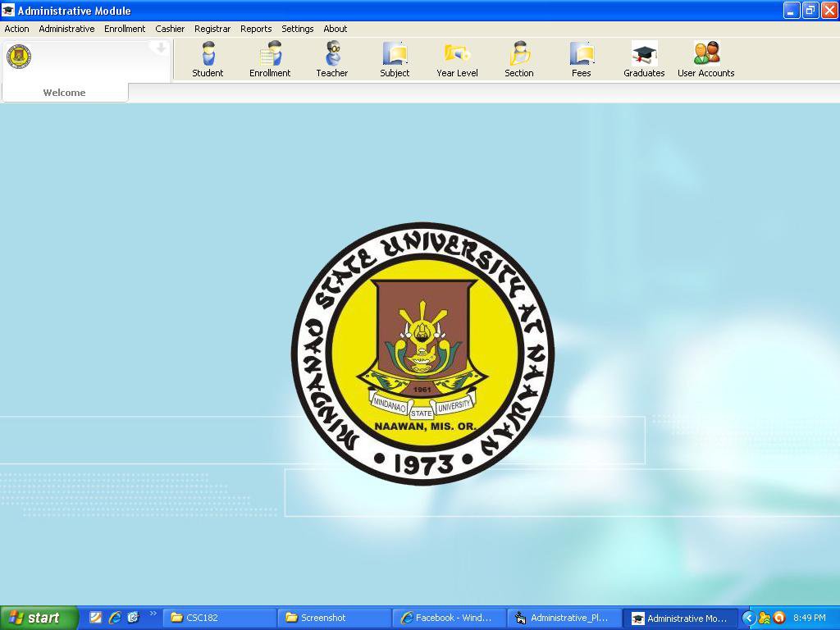Switch to the CSC182 folder taskbar button

219,618
